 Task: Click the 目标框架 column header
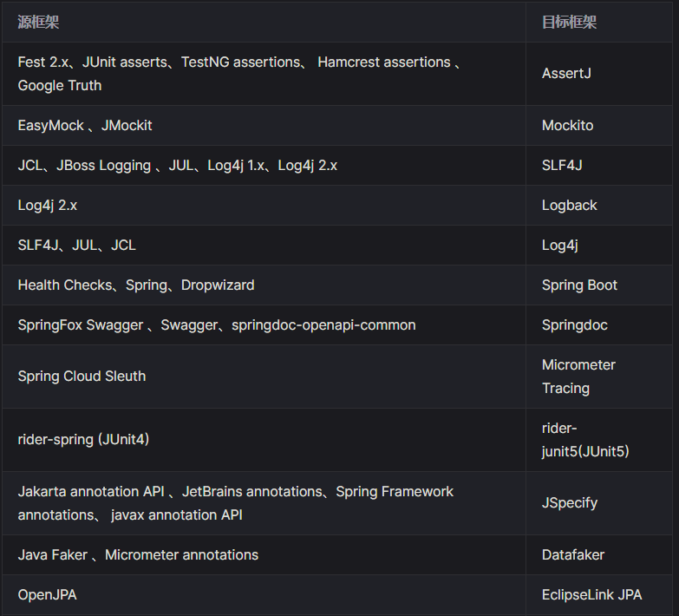click(x=599, y=22)
